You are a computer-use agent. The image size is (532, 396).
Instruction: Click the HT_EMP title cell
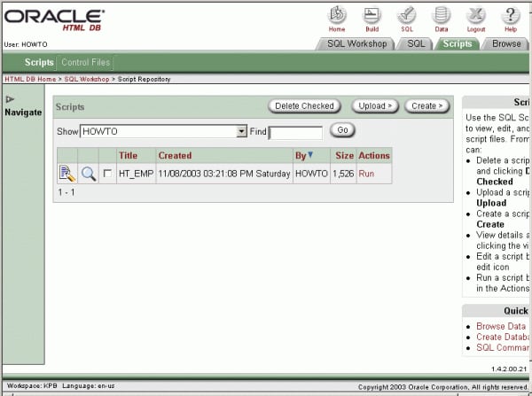coord(136,174)
